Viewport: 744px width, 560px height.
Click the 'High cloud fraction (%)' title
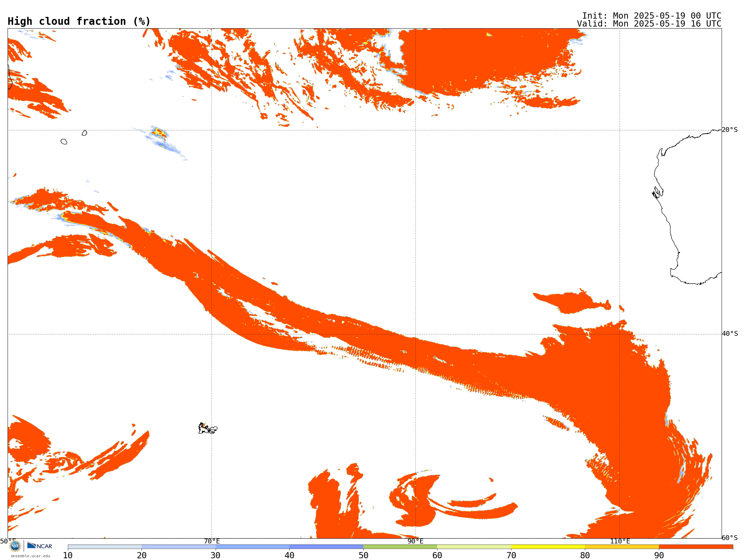[79, 21]
